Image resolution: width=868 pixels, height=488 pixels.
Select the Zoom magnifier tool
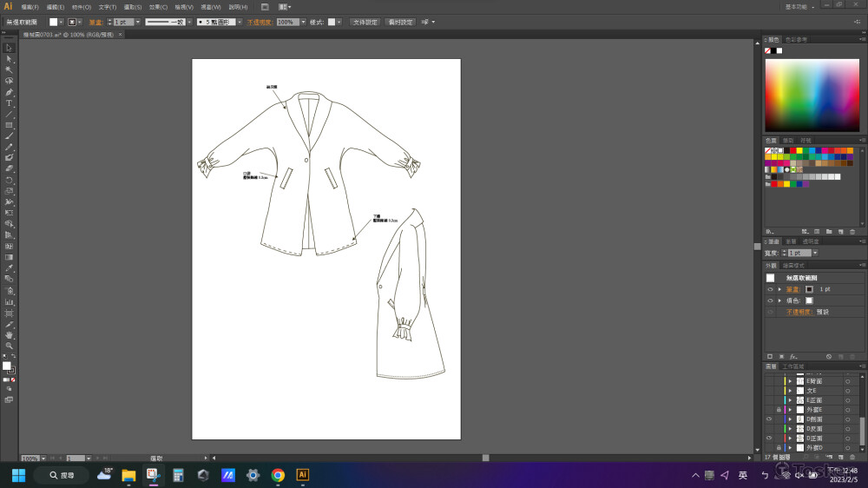pos(9,346)
